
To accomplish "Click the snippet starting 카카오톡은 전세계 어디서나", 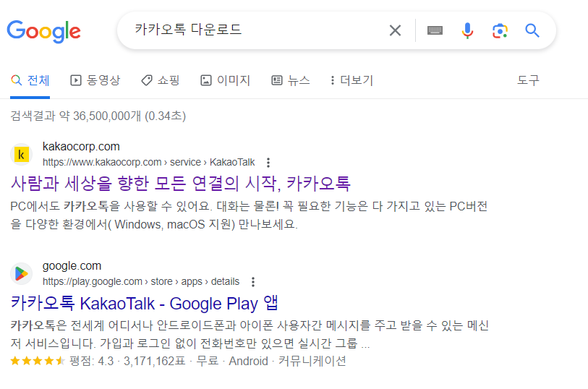I will 250,334.
